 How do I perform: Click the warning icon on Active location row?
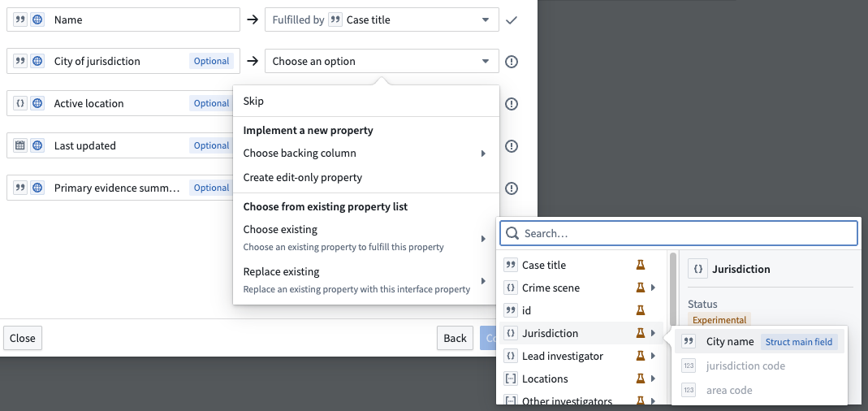[512, 104]
